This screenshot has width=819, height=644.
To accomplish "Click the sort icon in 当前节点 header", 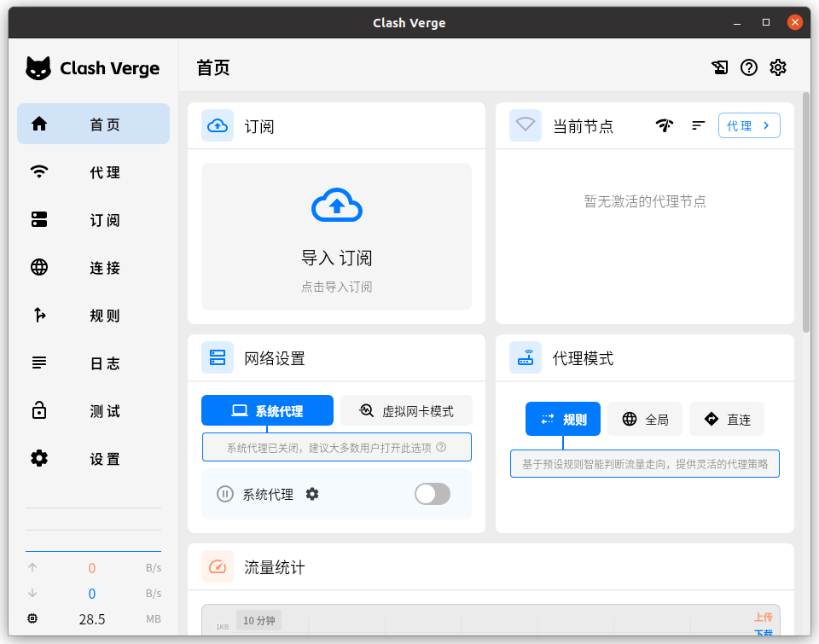I will click(698, 125).
